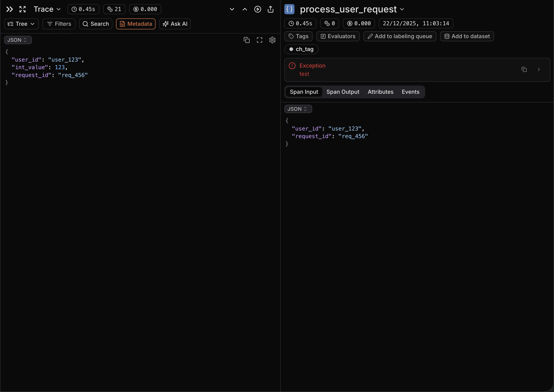Open the Events tab
This screenshot has width=554, height=392.
tap(410, 92)
